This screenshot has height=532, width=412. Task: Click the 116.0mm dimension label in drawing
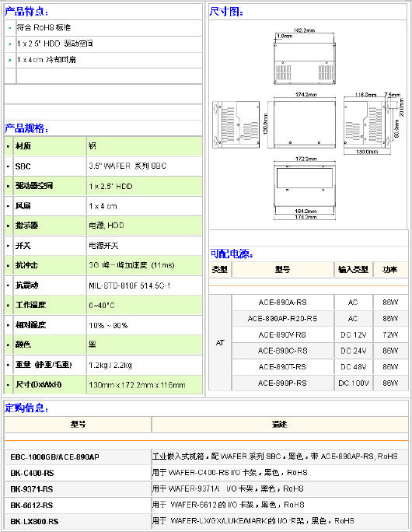pos(366,95)
